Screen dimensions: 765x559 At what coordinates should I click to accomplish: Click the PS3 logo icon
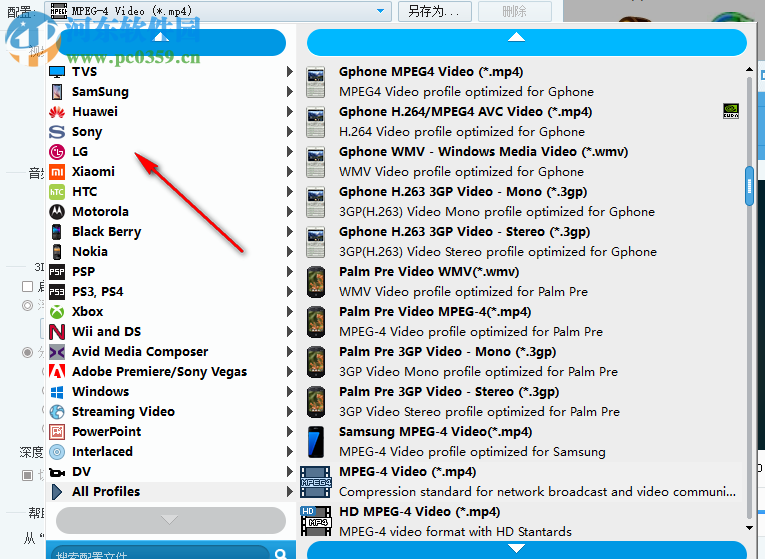click(x=57, y=292)
